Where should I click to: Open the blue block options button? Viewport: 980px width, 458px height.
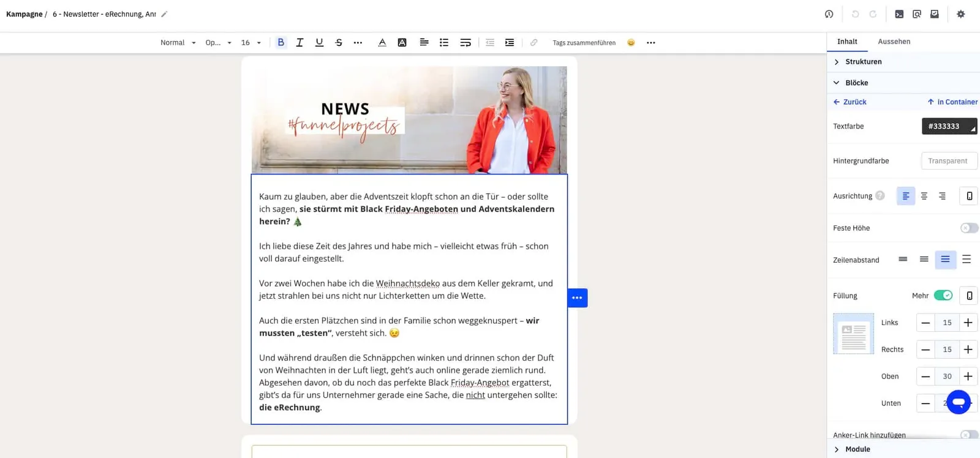(x=577, y=298)
